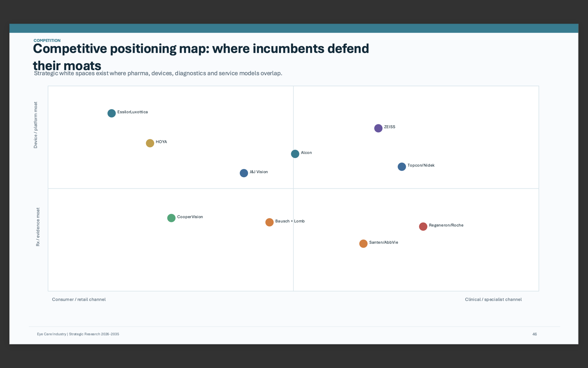Viewport: 588px width, 368px height.
Task: Click the J&J Vision label
Action: (x=259, y=172)
